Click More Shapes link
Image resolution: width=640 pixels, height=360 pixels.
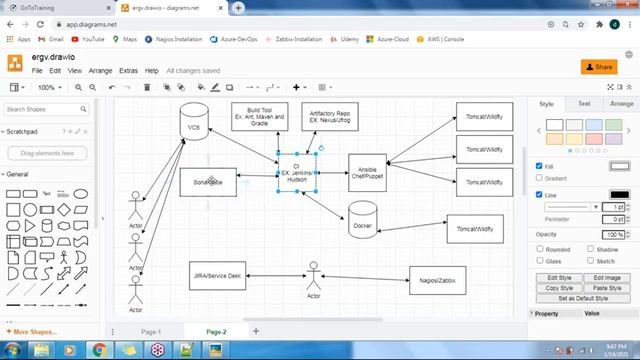tap(31, 332)
